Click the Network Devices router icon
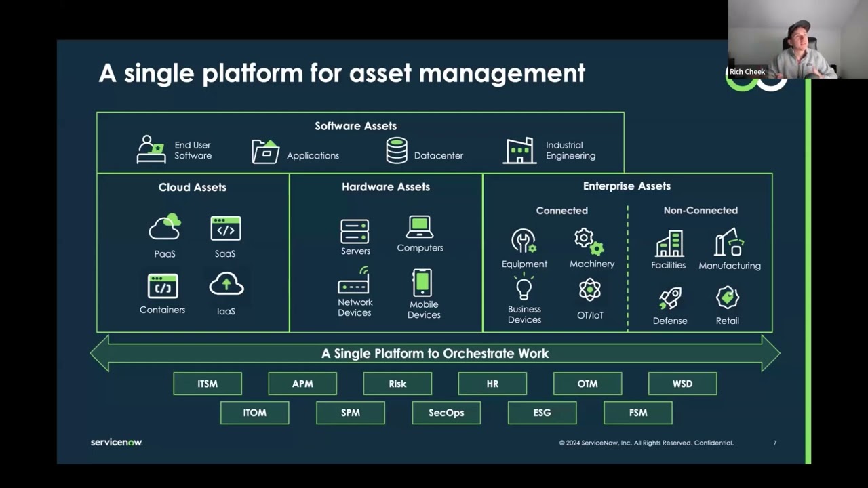The image size is (868, 488). 354,281
